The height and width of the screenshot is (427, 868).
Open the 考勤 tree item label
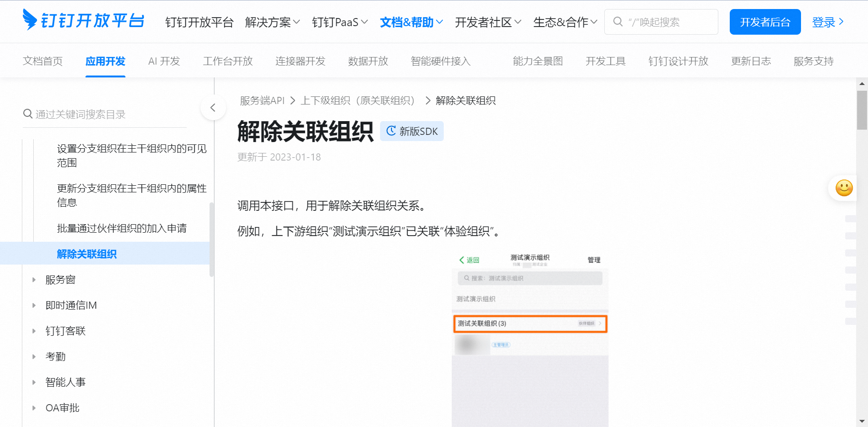point(56,357)
